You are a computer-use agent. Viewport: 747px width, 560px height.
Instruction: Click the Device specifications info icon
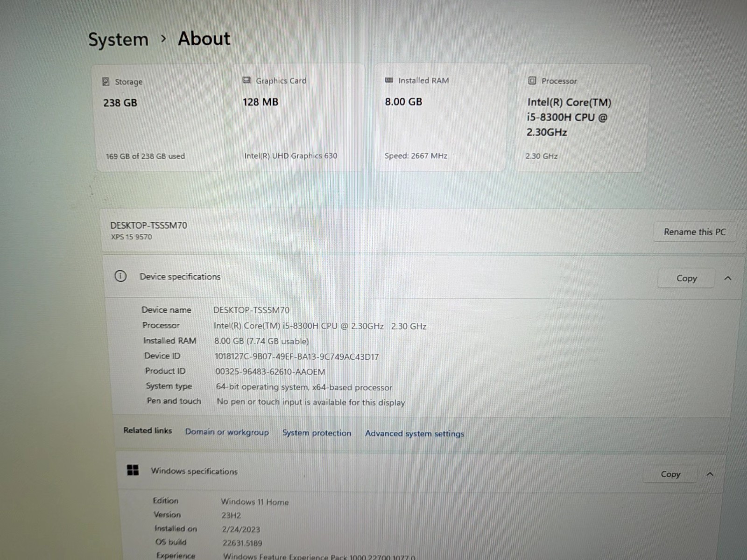click(x=120, y=276)
